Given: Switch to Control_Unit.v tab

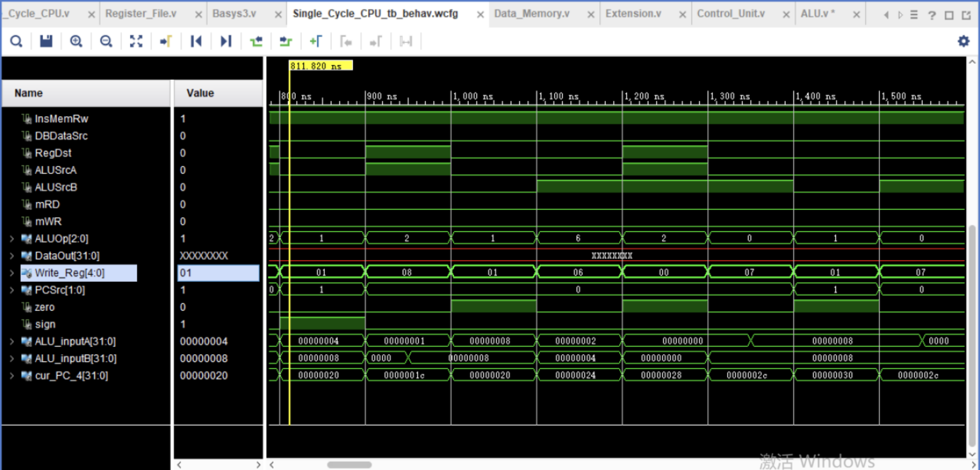Looking at the screenshot, I should click(731, 14).
